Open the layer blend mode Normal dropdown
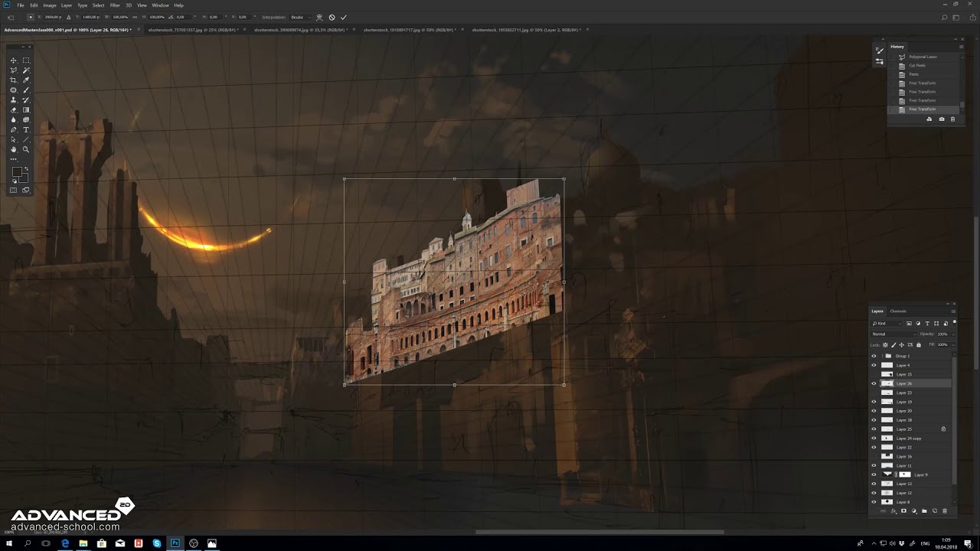980x551 pixels. [893, 334]
